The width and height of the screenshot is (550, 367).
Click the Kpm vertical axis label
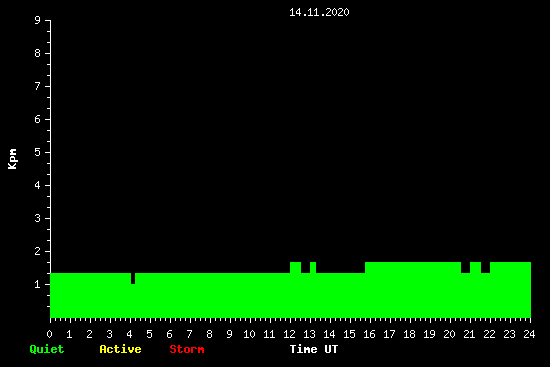click(x=13, y=159)
